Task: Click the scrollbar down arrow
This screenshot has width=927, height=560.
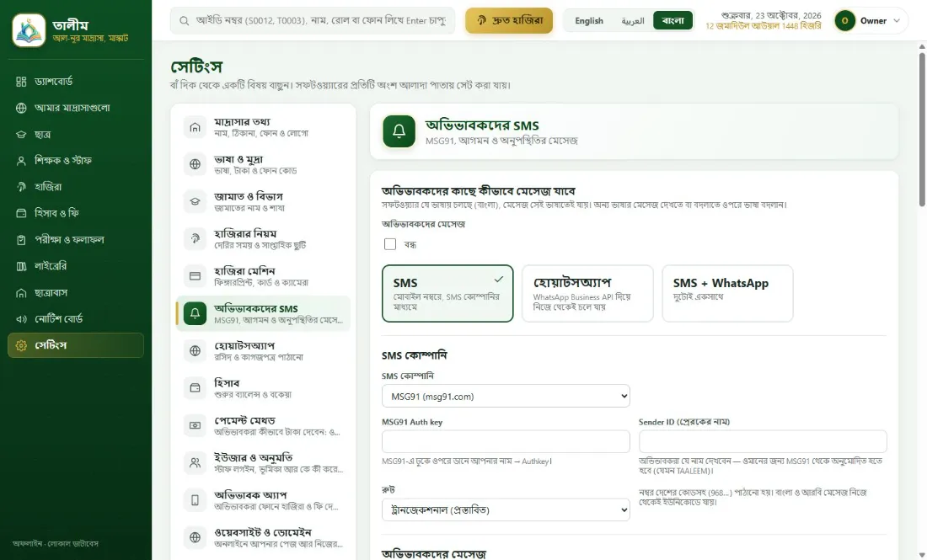Action: coord(922,555)
